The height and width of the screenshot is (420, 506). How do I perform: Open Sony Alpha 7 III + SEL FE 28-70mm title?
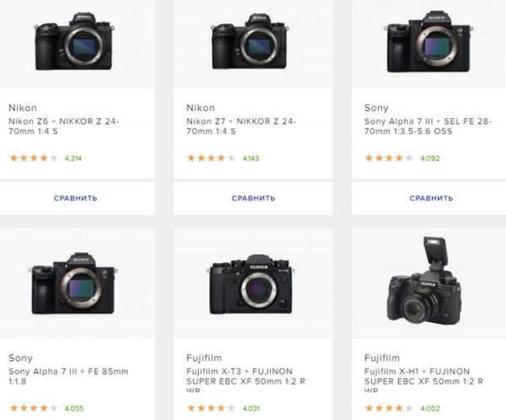428,127
